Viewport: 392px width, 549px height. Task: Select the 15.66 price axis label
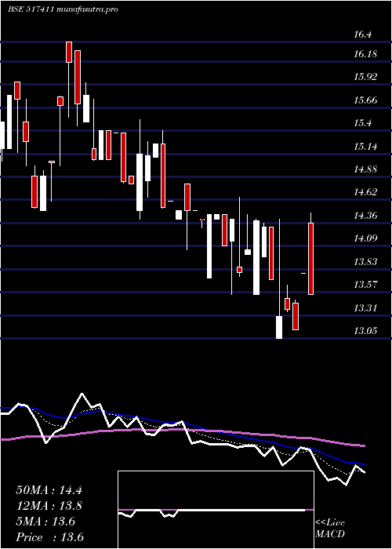(x=365, y=100)
